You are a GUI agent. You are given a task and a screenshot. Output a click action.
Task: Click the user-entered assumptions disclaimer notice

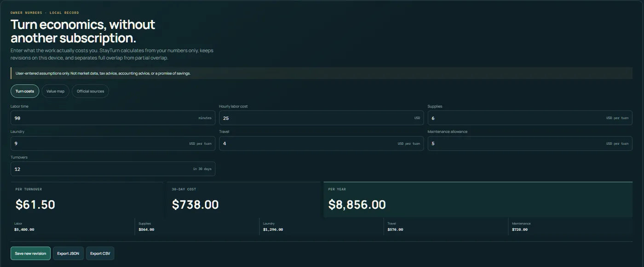[x=322, y=73]
